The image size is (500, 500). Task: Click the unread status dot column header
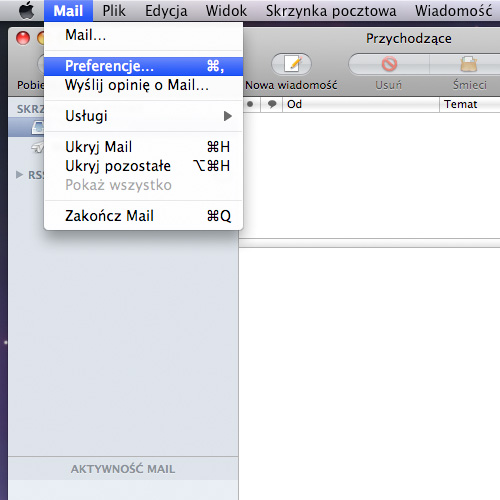250,104
